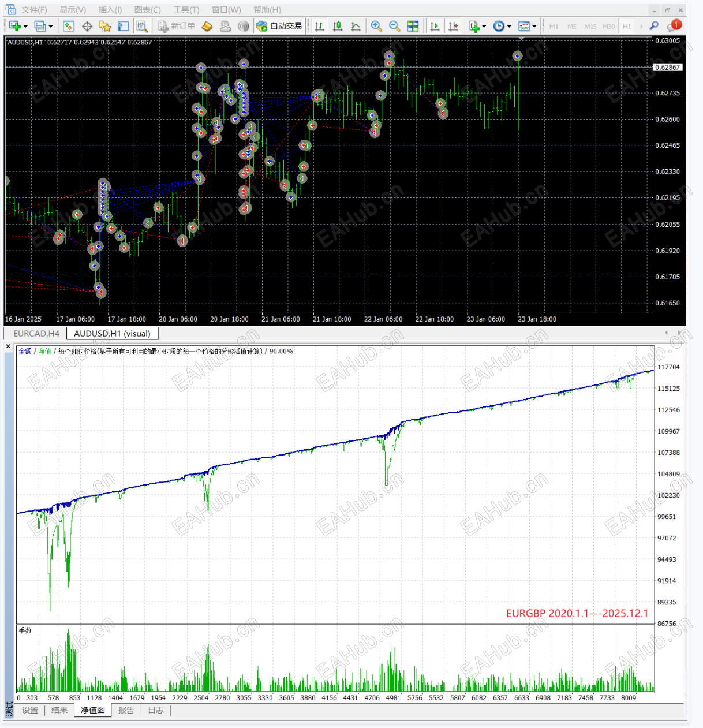Click the 余额 balance legend label
703x728 pixels.
(x=25, y=351)
